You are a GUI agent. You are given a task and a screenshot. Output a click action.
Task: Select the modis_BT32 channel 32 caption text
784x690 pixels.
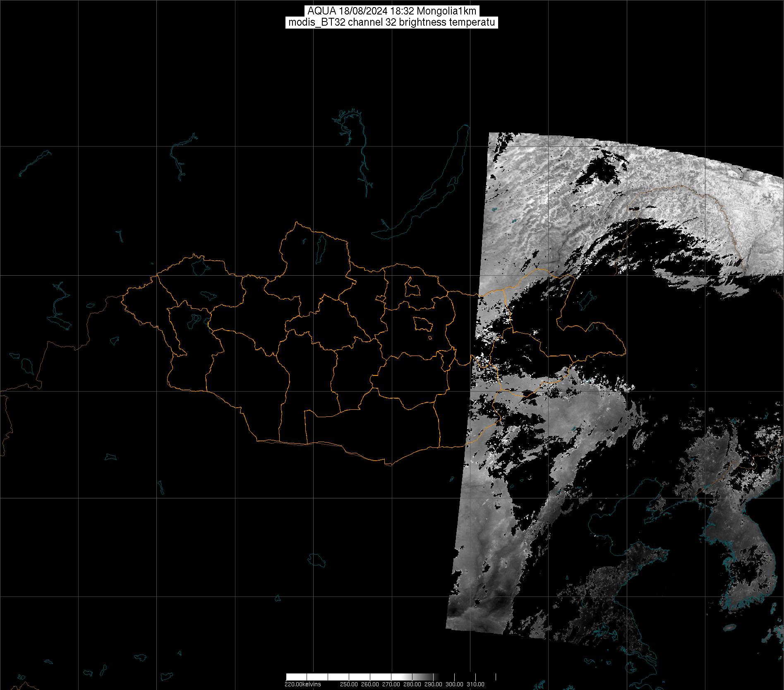391,22
